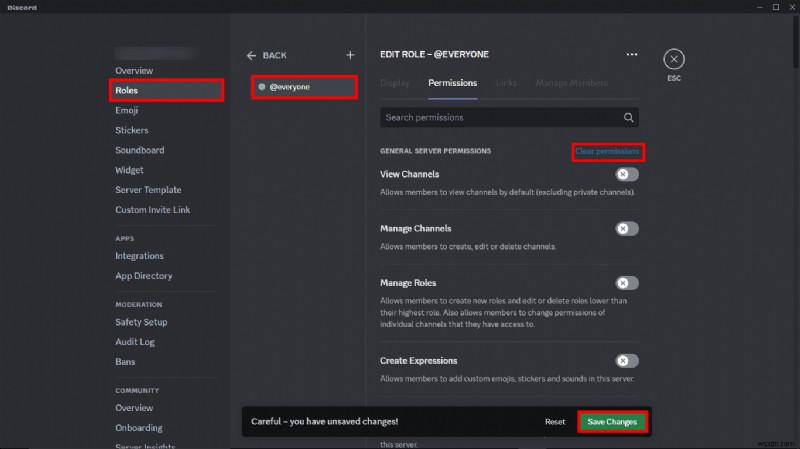Open the App Directory page

[143, 276]
